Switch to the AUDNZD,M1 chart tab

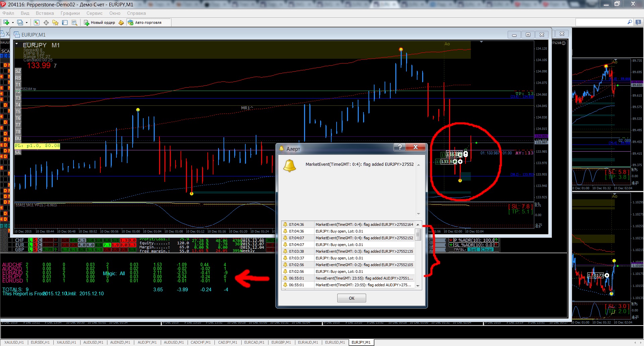120,342
